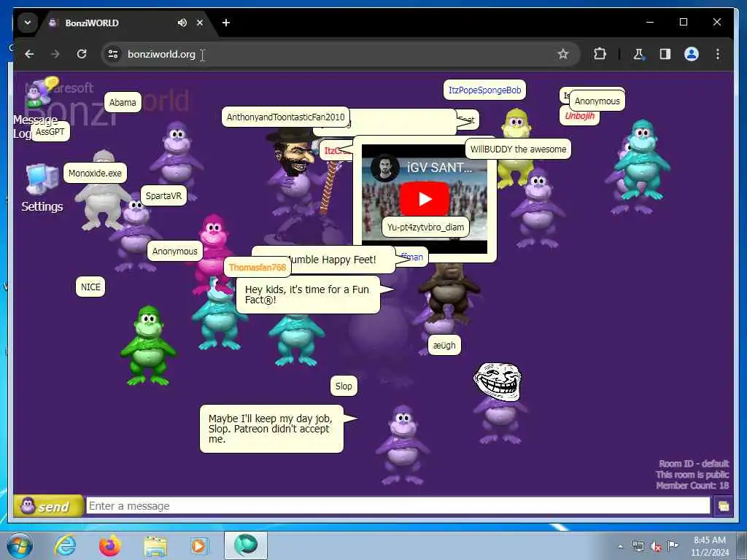Click the Fun Fact speech bubble
The image size is (747, 560).
tap(308, 295)
